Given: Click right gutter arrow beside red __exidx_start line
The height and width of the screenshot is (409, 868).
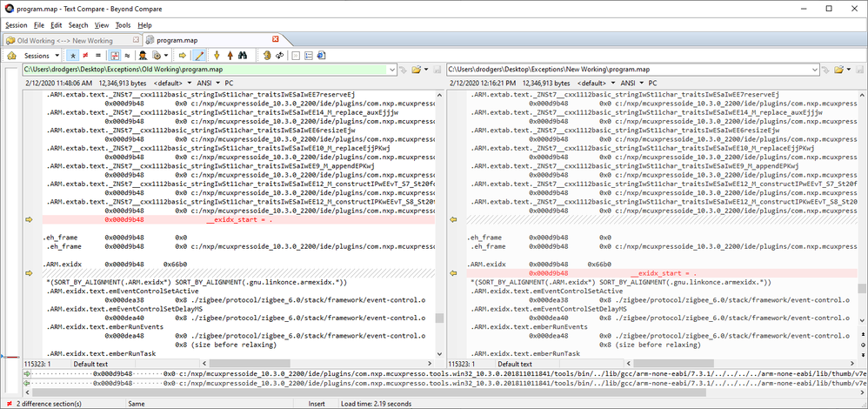Looking at the screenshot, I should click(452, 273).
